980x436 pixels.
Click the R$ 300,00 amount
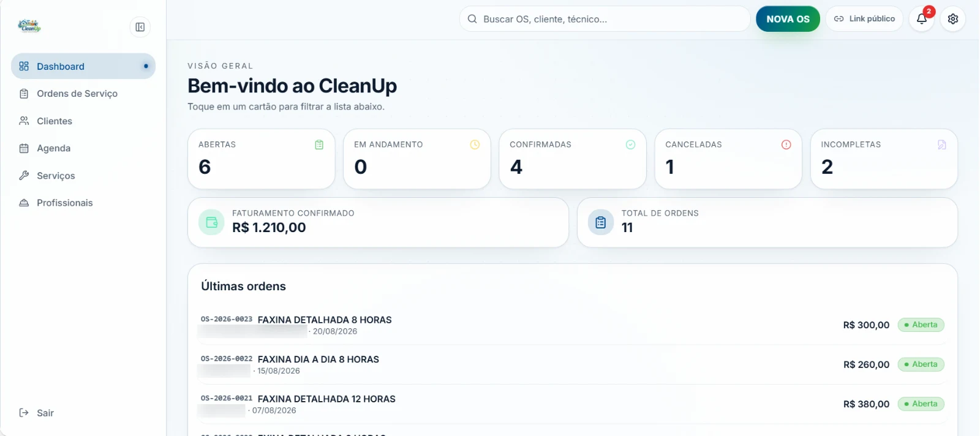click(x=866, y=325)
